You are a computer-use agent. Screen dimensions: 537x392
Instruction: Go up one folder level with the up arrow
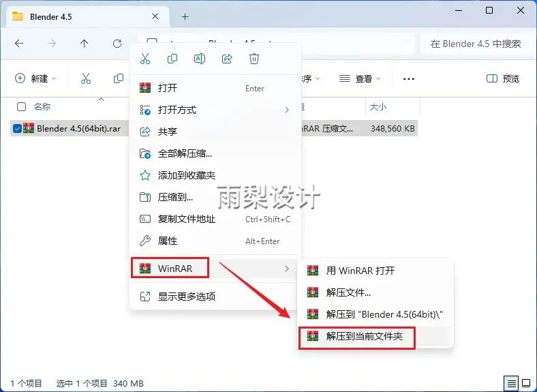click(85, 44)
